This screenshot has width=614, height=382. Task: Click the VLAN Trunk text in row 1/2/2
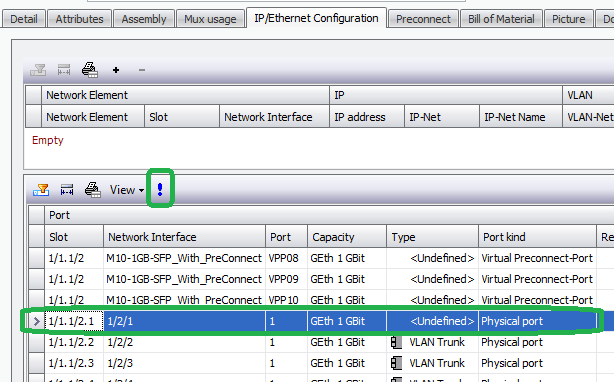[x=437, y=342]
